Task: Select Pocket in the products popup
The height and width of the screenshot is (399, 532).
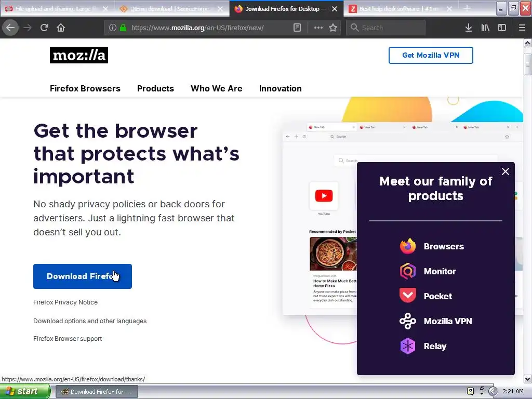Action: pyautogui.click(x=437, y=296)
